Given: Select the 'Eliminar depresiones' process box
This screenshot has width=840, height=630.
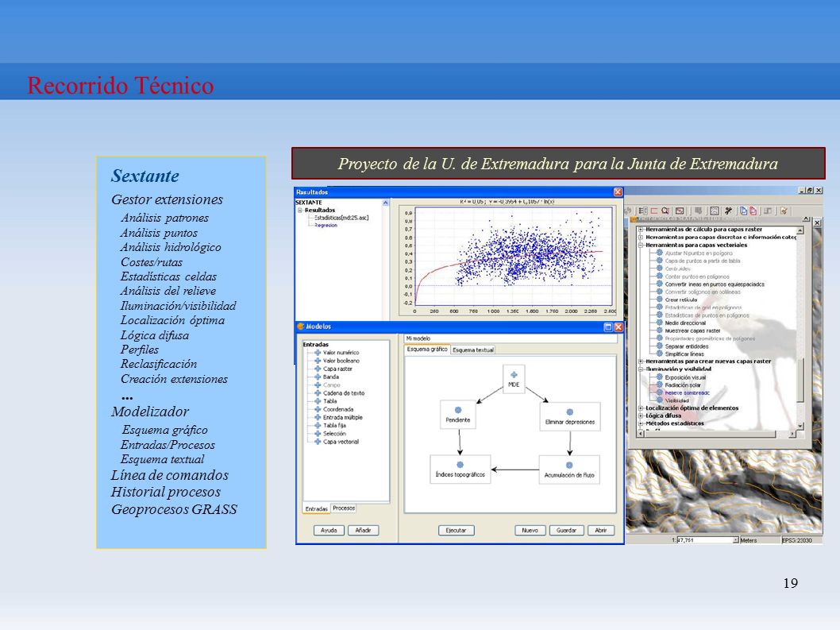Looking at the screenshot, I should click(x=570, y=416).
